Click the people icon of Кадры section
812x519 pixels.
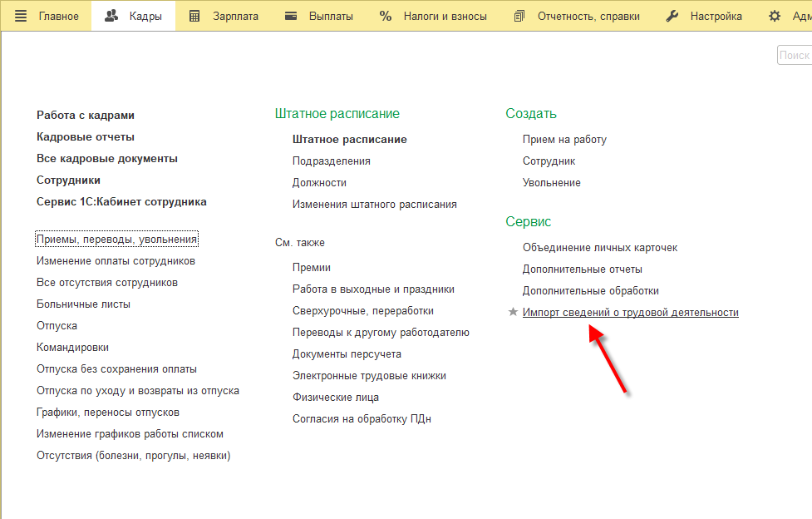coord(111,16)
